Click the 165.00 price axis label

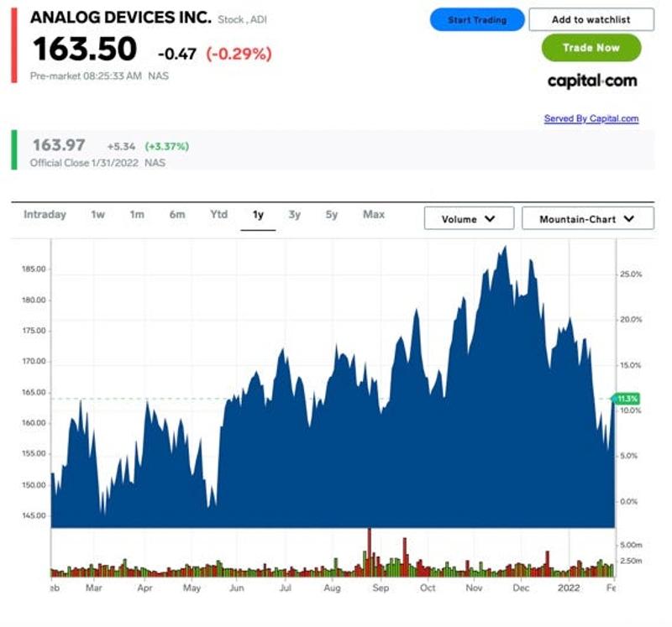34,392
